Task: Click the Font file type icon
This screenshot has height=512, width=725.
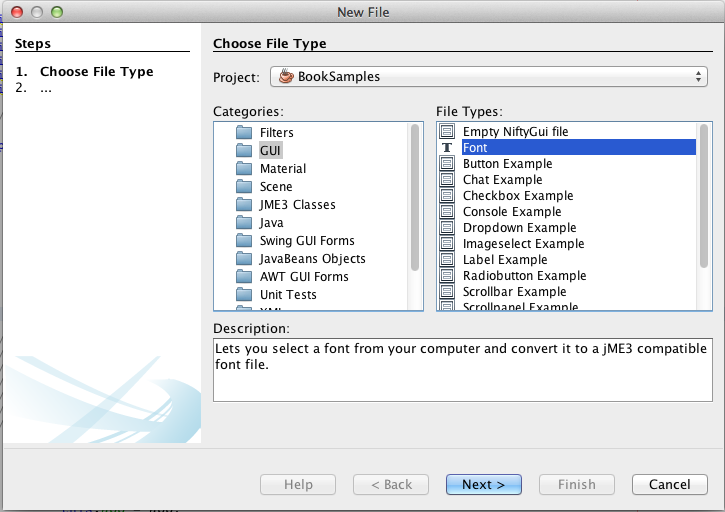Action: click(447, 148)
